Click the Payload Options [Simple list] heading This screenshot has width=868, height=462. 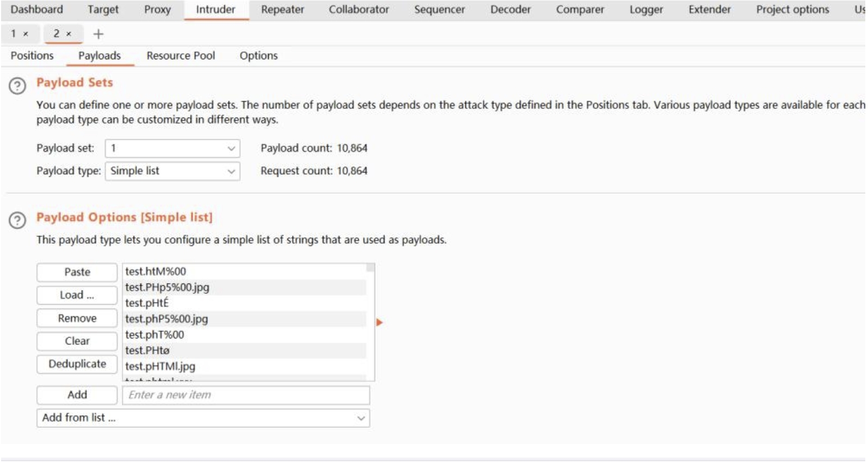click(x=125, y=217)
